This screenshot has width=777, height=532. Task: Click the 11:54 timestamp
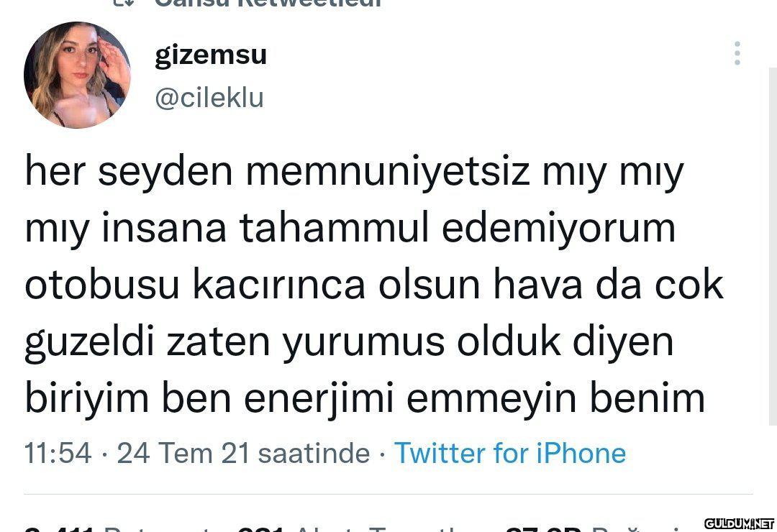coord(58,453)
